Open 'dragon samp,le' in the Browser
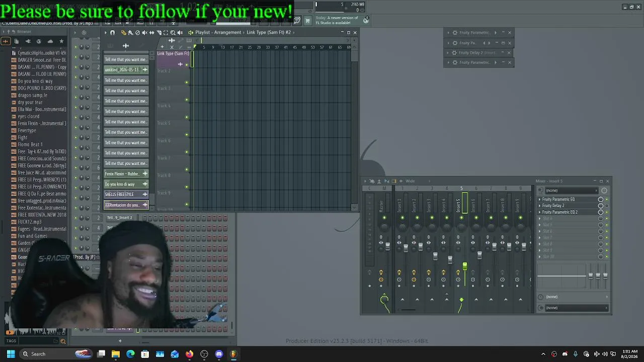The width and height of the screenshot is (644, 362). [33, 95]
